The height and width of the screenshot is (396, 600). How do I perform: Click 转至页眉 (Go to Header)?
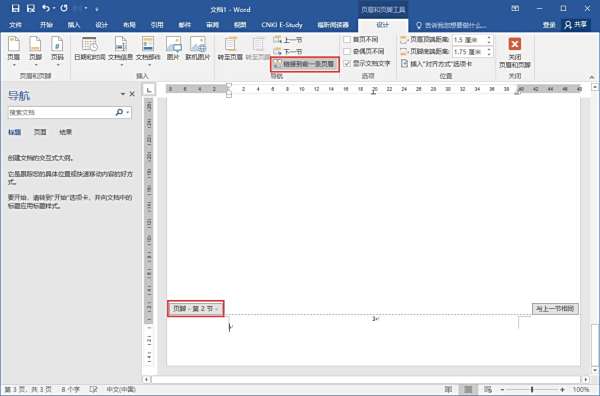tap(230, 49)
